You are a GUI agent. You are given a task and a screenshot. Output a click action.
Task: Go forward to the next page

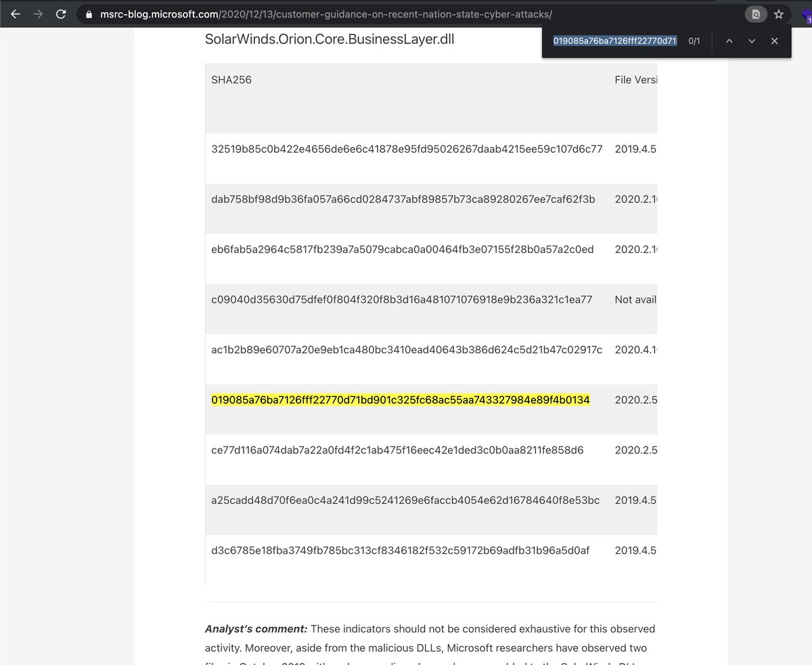coord(38,14)
